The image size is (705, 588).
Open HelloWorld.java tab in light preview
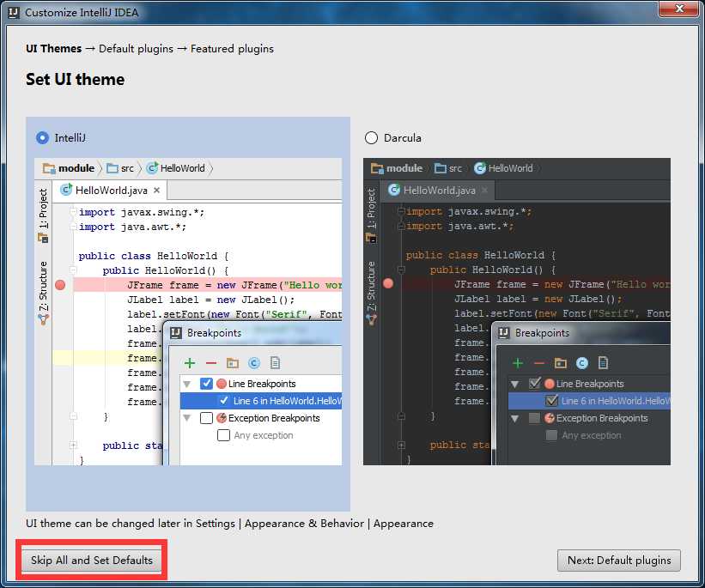(x=111, y=191)
